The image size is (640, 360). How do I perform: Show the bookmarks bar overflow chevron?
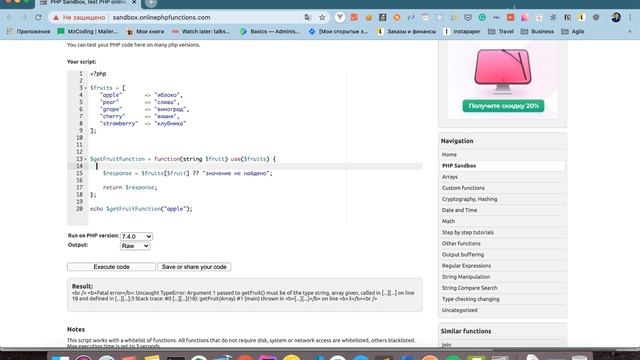(x=629, y=31)
